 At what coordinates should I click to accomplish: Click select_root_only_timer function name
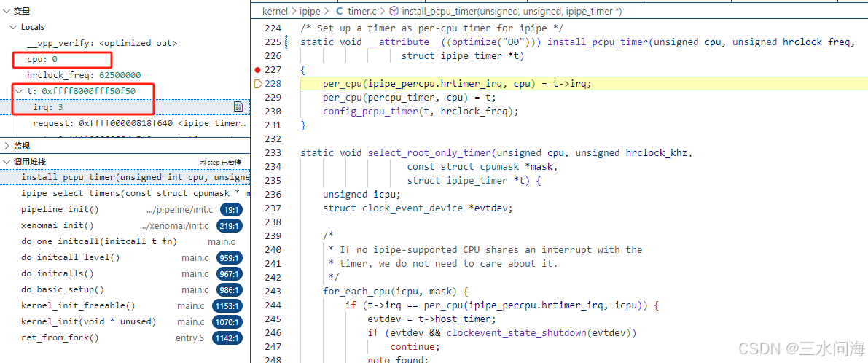429,153
